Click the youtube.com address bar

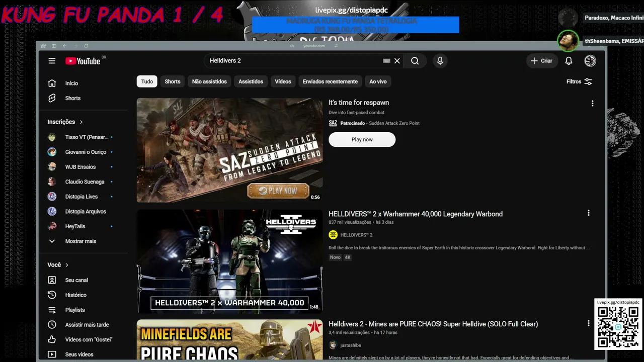click(314, 46)
